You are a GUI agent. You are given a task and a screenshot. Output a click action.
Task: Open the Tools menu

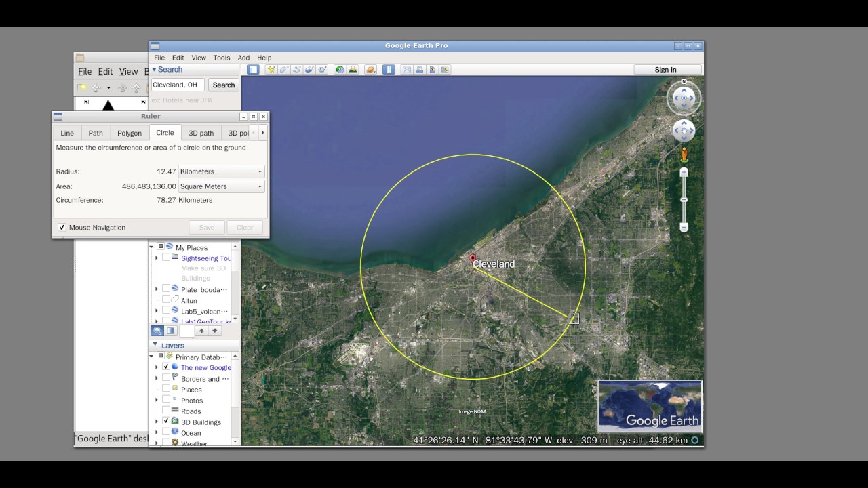point(222,58)
